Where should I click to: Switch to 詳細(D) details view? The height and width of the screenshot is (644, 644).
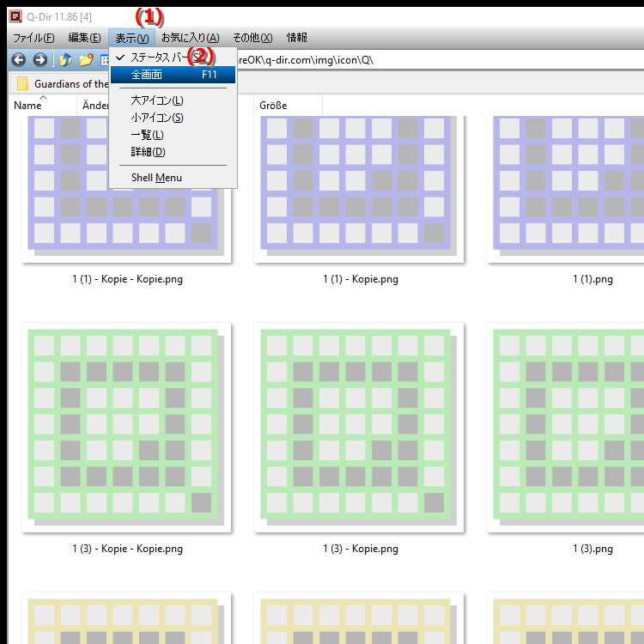point(173,152)
